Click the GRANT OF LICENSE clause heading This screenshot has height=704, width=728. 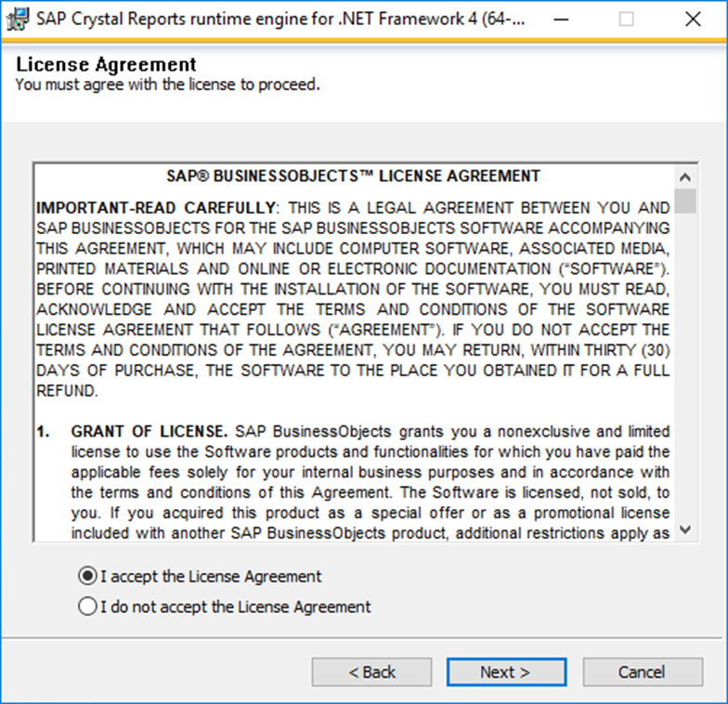click(x=149, y=431)
